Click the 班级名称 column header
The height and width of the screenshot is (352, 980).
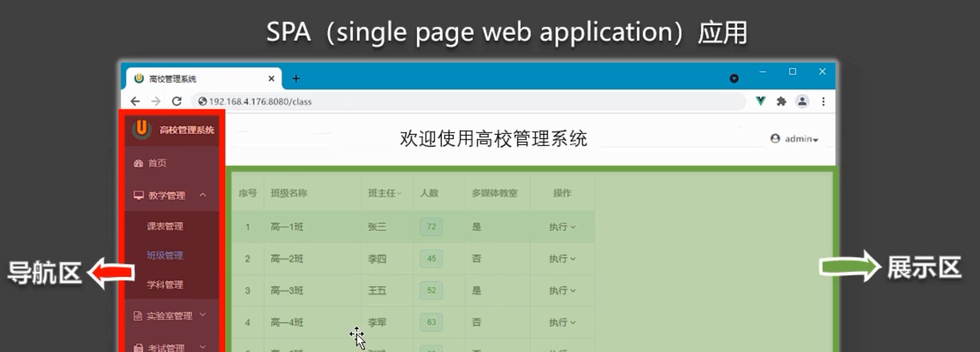pyautogui.click(x=289, y=193)
